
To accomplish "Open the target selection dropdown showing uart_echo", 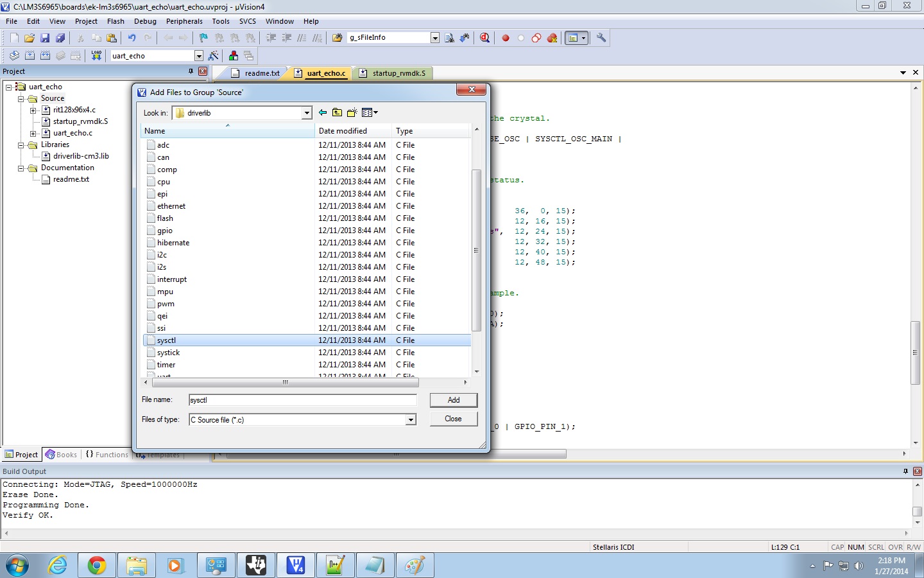I will 198,56.
